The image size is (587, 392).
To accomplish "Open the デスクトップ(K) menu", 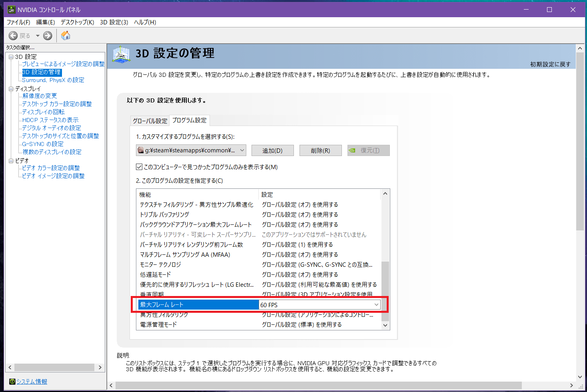I will click(x=77, y=22).
